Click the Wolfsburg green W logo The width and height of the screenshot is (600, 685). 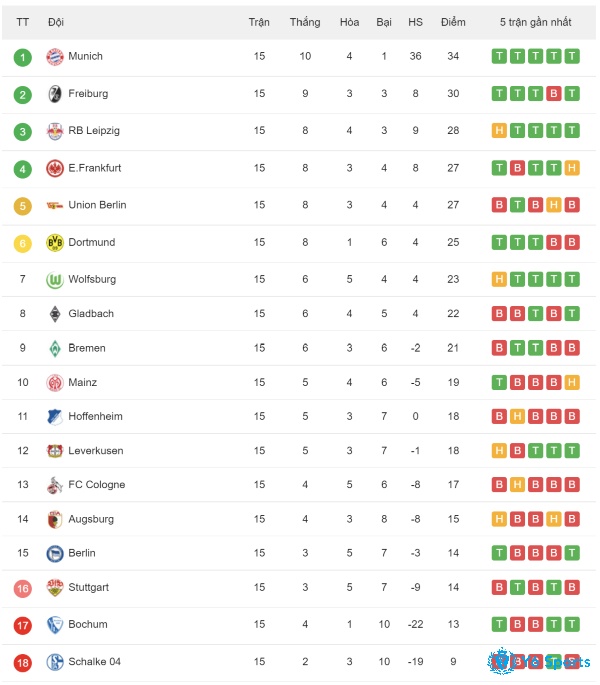pyautogui.click(x=55, y=280)
